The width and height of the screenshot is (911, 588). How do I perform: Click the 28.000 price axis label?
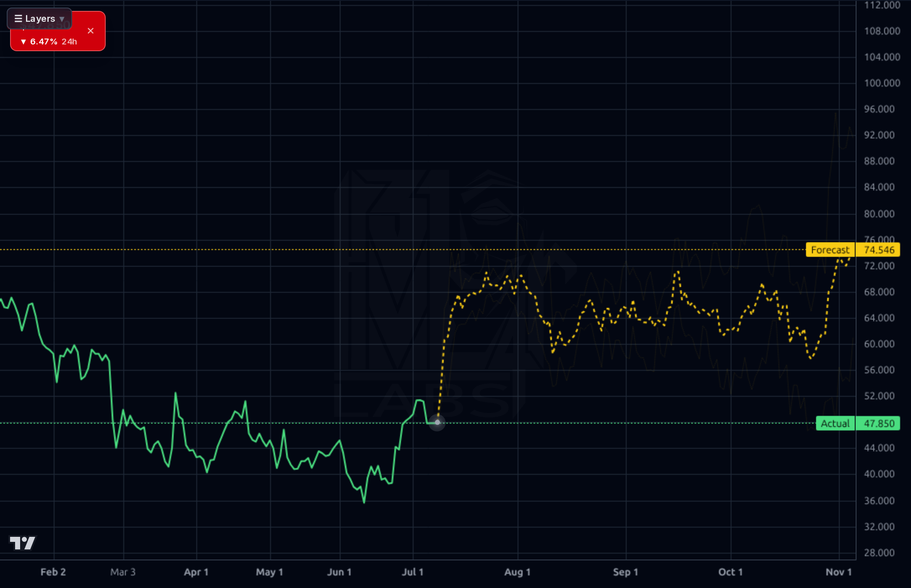click(879, 553)
